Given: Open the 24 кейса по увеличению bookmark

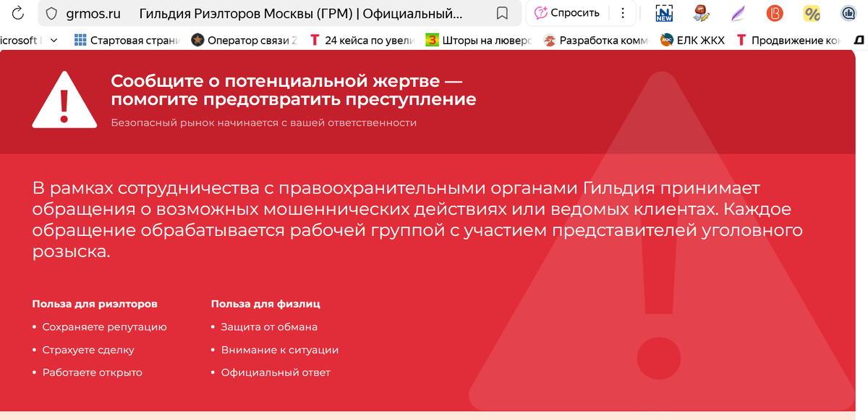Looking at the screenshot, I should point(362,41).
